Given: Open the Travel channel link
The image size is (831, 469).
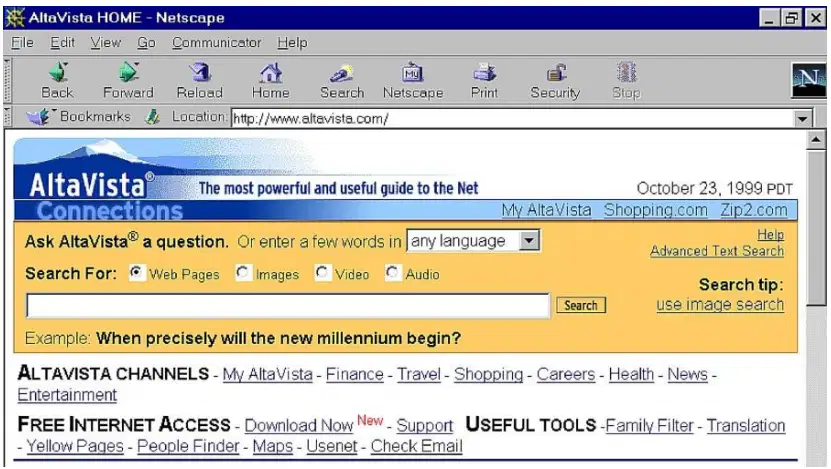Looking at the screenshot, I should pyautogui.click(x=419, y=374).
